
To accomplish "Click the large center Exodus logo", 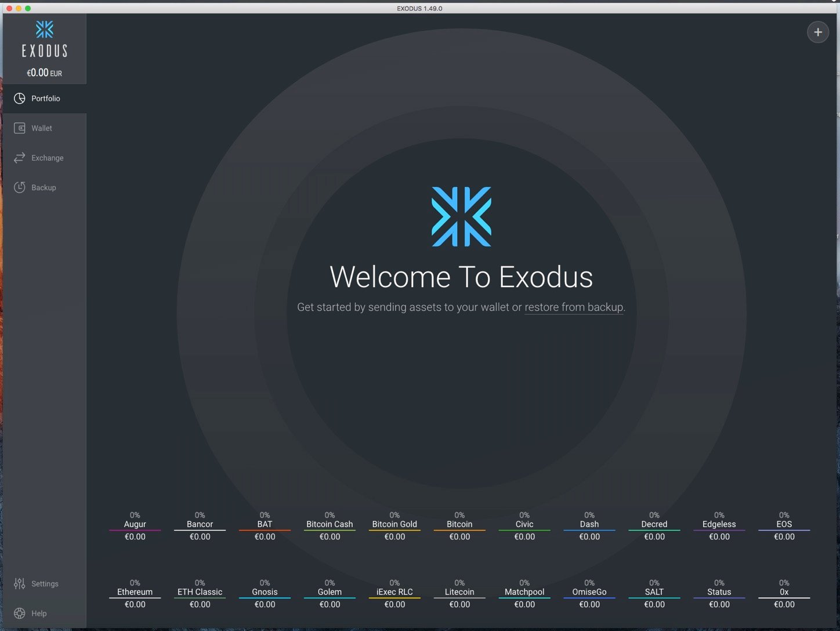I will click(x=461, y=216).
